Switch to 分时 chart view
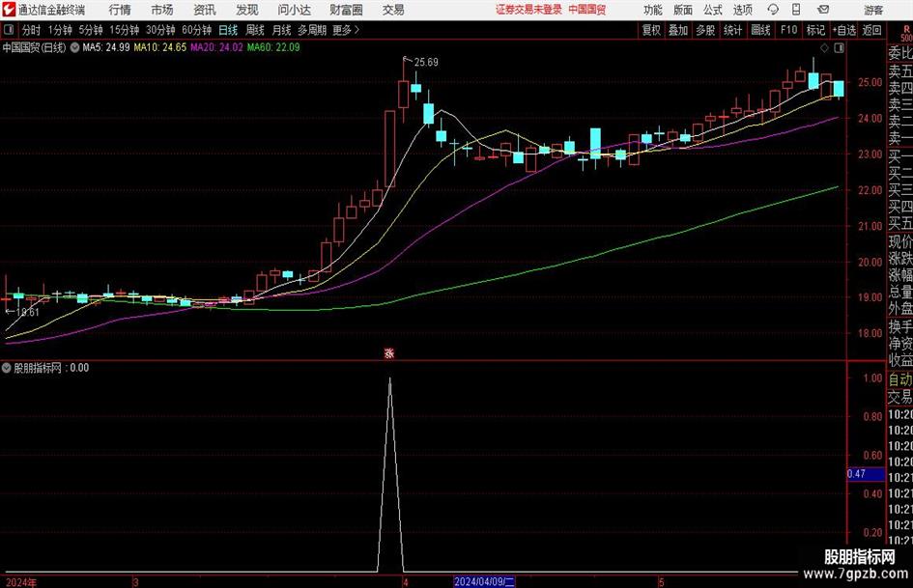The image size is (913, 588). [32, 30]
